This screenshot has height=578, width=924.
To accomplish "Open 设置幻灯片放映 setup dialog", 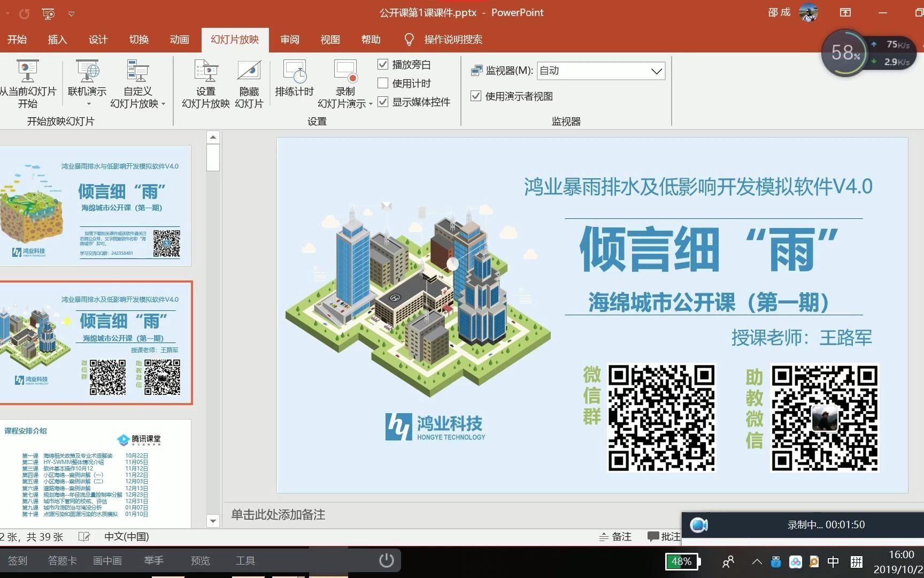I will (x=206, y=84).
